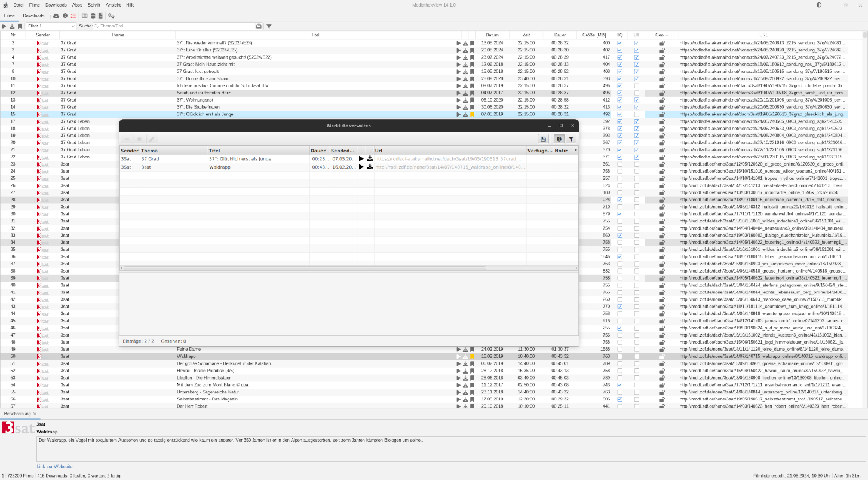The image size is (868, 480).
Task: Toggle UT checkbox of the 04.07.2017 row
Action: coord(637,93)
